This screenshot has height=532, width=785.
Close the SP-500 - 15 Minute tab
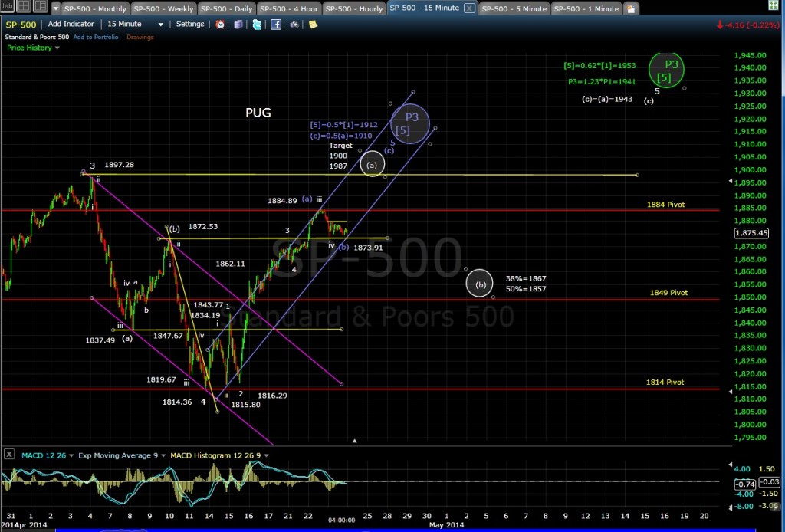pyautogui.click(x=469, y=8)
